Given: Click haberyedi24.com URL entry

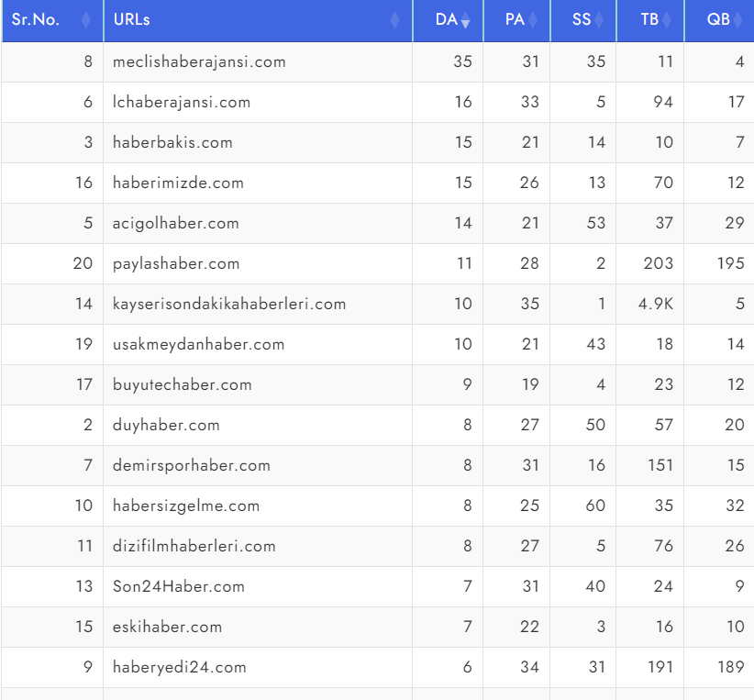Looking at the screenshot, I should 180,668.
